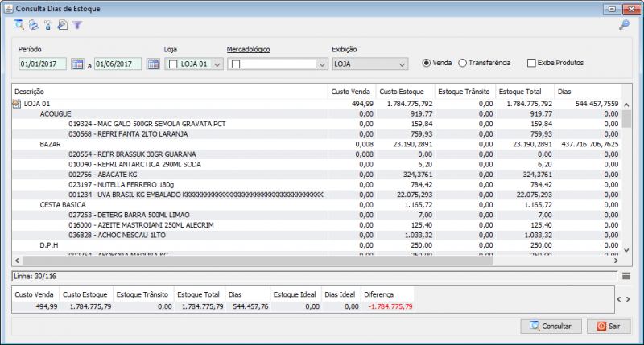
Task: Click the Linha: 30/116 status text
Action: (x=35, y=276)
